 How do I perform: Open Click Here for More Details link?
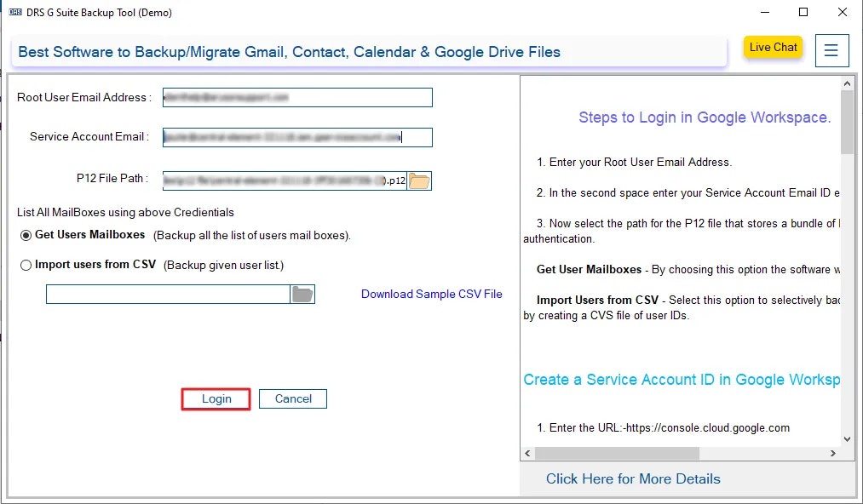click(633, 478)
